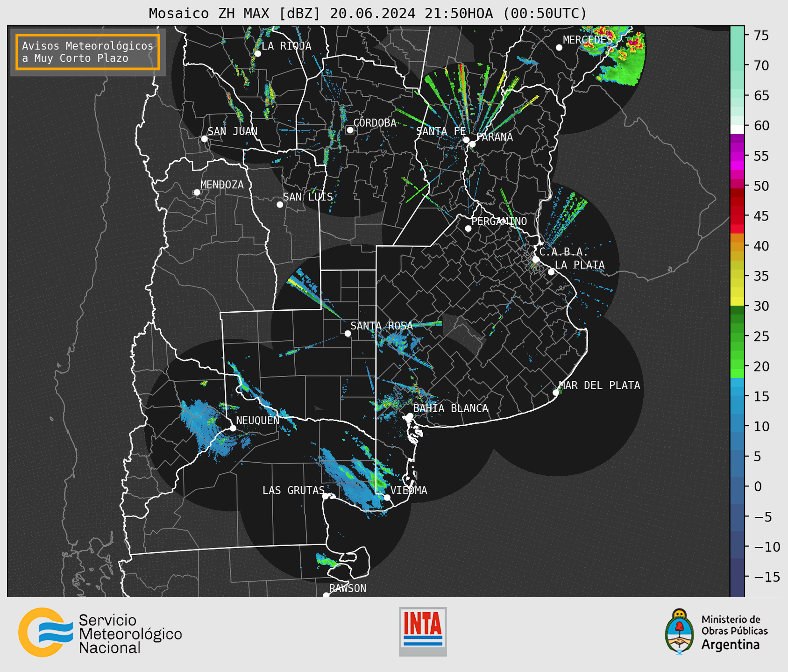Click the SANTA ROSA city marker dot
788x672 pixels.
click(348, 333)
